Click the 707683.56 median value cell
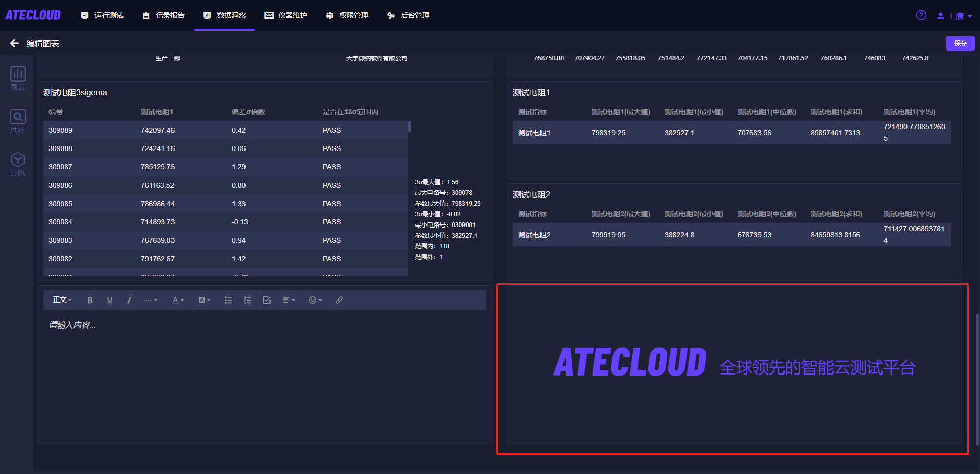Image resolution: width=980 pixels, height=474 pixels. pos(754,133)
